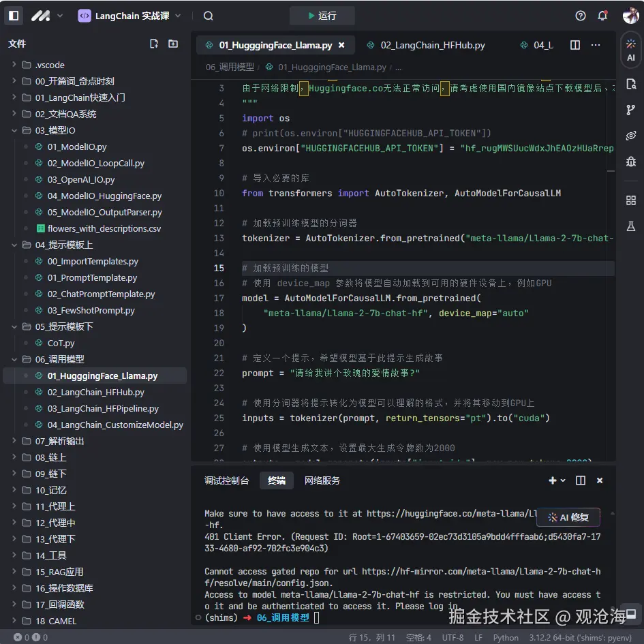
Task: Switch to the 02_LangChain_HFHub.py tab
Action: coord(432,45)
